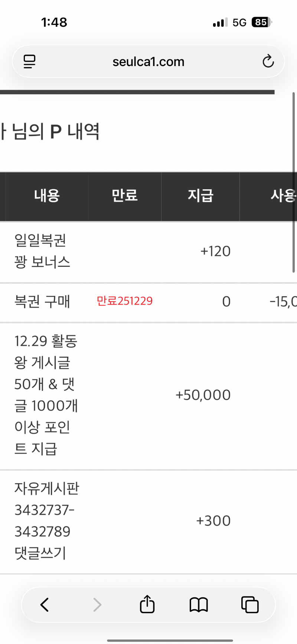297x644 pixels.
Task: Tap the seulca1.com address bar
Action: tap(148, 62)
